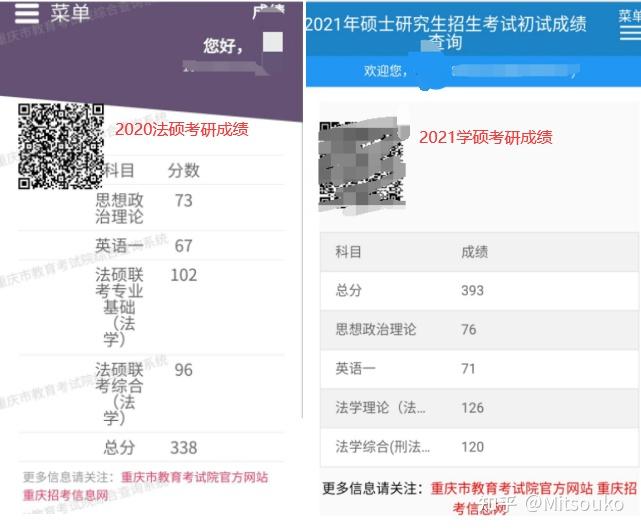Click the score '67' in the left table
This screenshot has width=641, height=531.
click(183, 246)
